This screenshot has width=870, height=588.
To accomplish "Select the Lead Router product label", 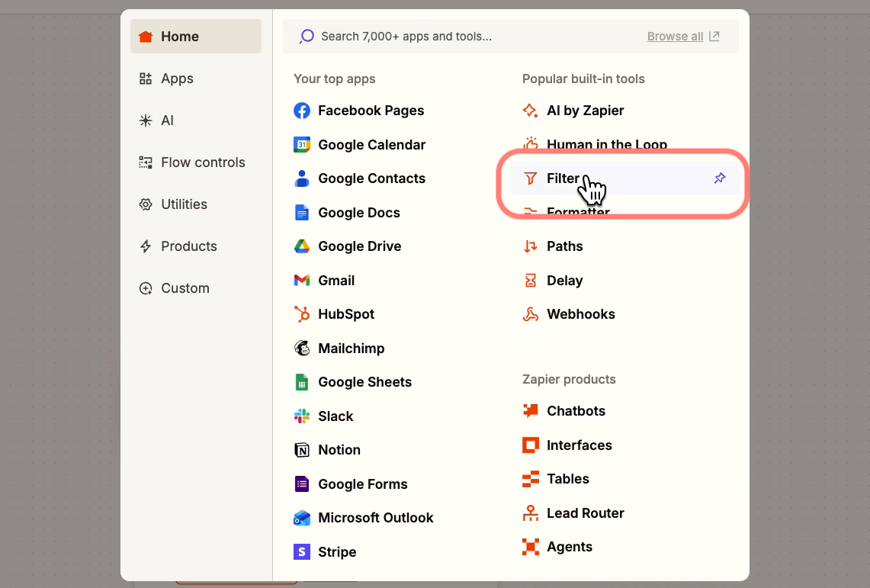I will pos(586,513).
